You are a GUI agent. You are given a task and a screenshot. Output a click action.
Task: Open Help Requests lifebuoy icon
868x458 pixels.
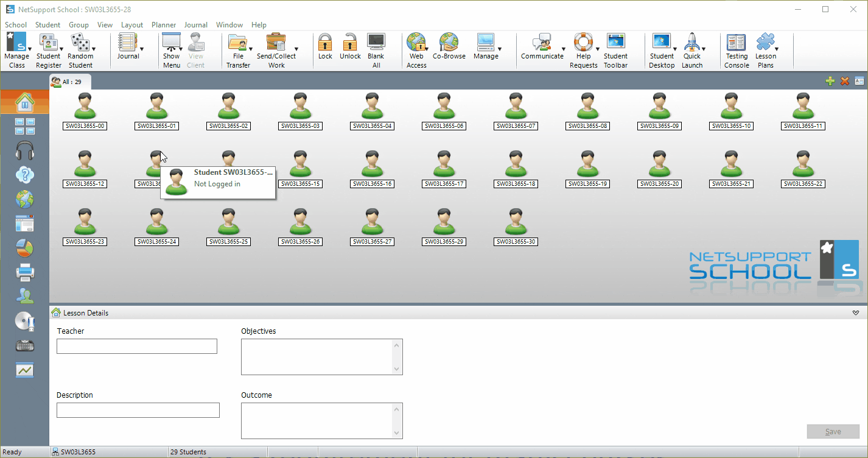[x=583, y=42]
